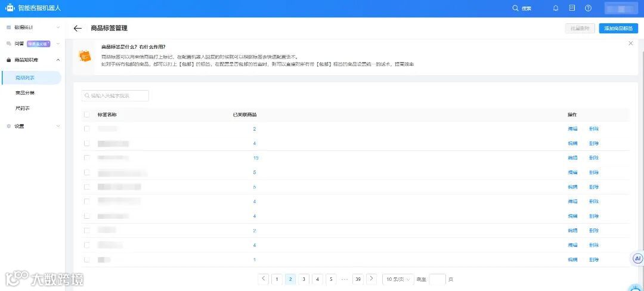Screen dimensions: 644x291
Task: Tick the checkbox directly below the 19-product row
Action: (x=86, y=172)
